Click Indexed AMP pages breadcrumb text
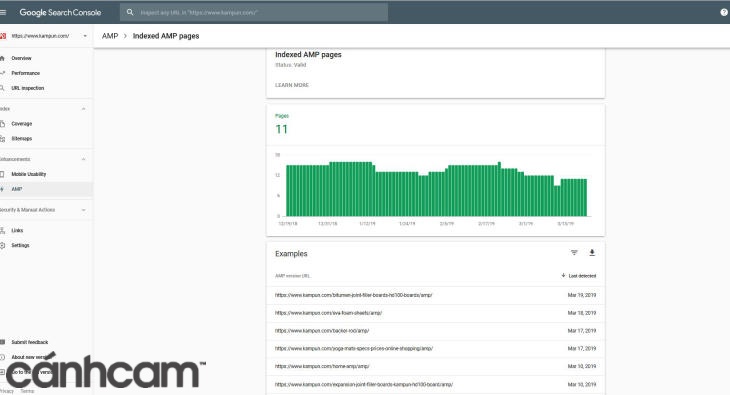Viewport: 730px width, 395px height. [x=166, y=36]
